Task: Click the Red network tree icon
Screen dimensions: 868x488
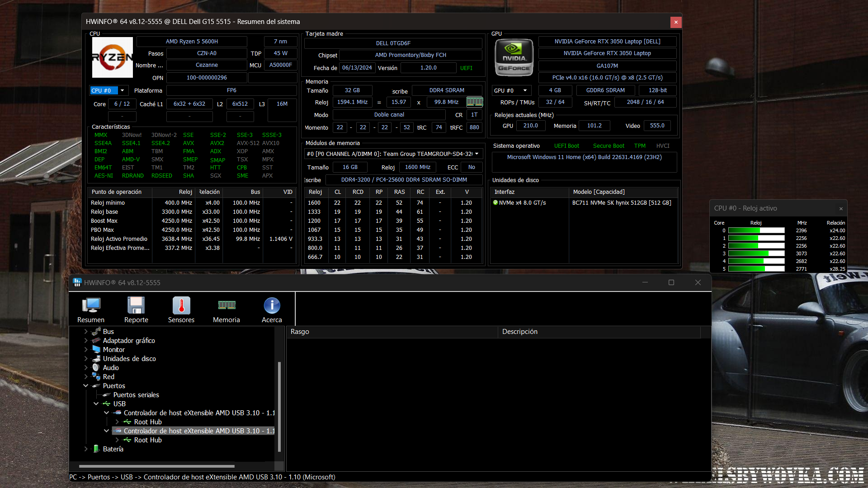Action: point(96,377)
